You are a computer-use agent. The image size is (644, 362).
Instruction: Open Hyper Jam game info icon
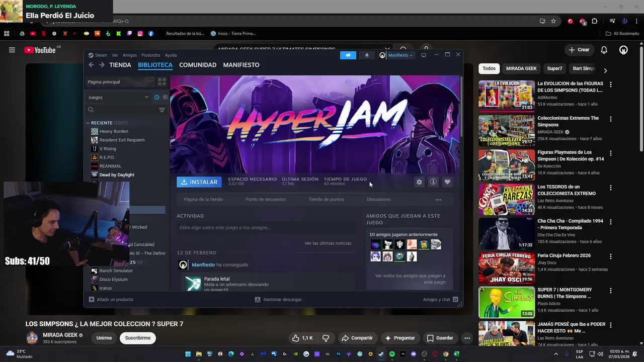(433, 182)
